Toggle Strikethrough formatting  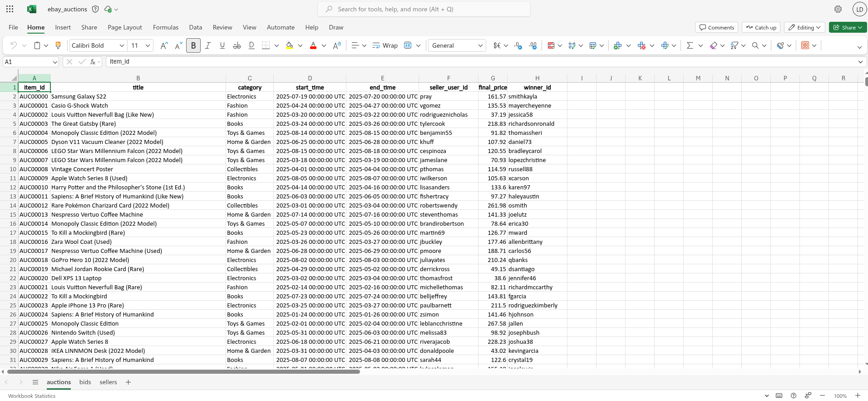[237, 45]
